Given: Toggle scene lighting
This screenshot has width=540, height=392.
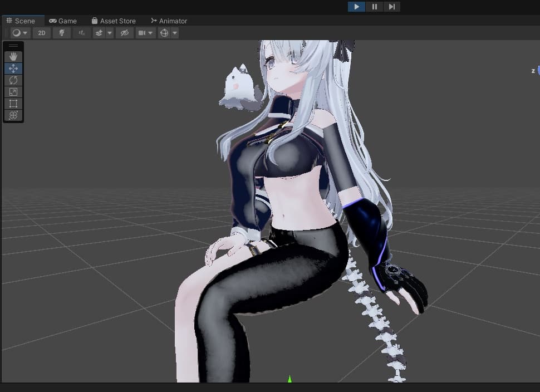Looking at the screenshot, I should (x=62, y=33).
